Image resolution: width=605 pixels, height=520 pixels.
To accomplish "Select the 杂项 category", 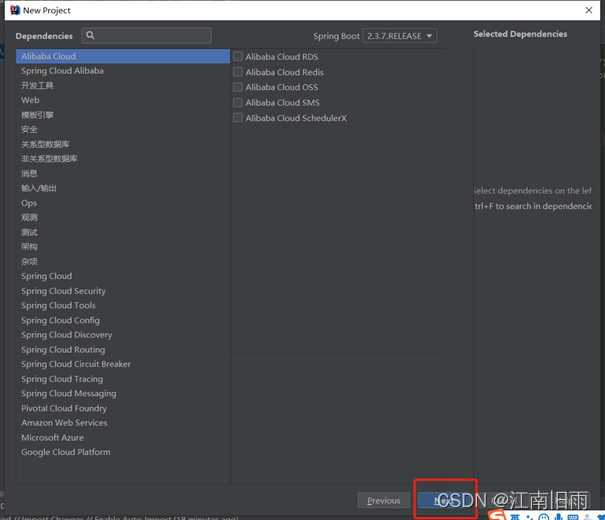I will (x=123, y=262).
